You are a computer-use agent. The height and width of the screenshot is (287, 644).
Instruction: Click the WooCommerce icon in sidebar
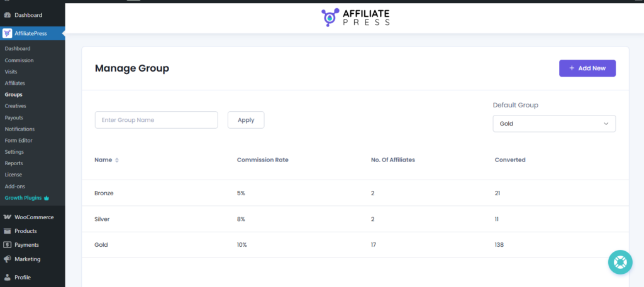[8, 217]
